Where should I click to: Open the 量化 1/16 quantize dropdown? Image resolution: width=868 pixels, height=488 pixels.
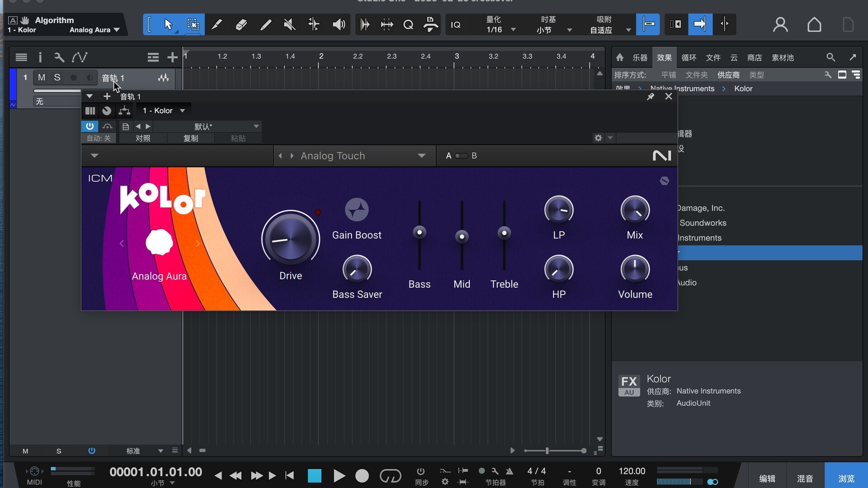513,30
